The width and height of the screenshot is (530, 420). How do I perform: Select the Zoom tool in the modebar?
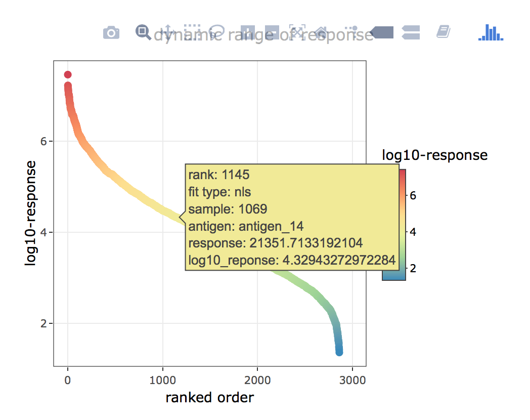tap(142, 33)
